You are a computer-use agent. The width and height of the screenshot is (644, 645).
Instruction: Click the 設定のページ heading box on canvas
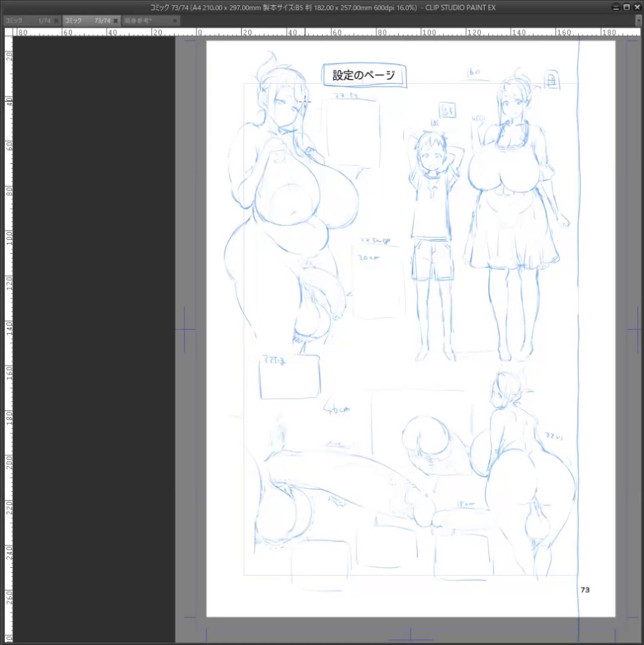tap(364, 75)
